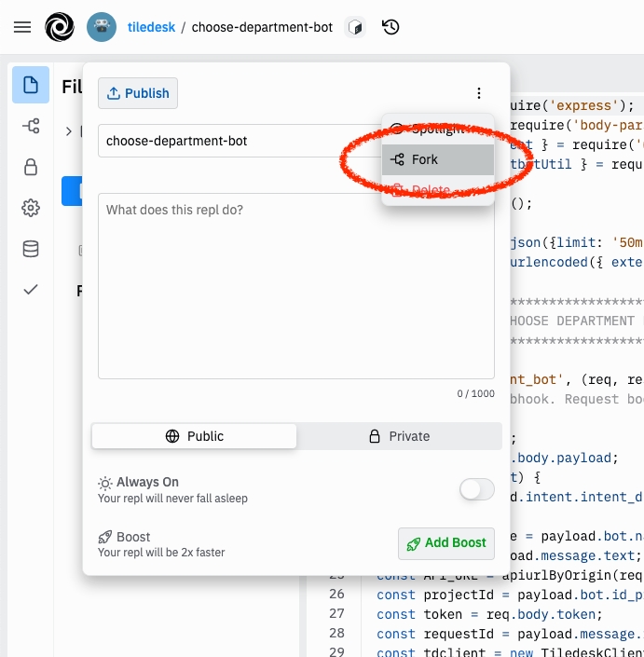Open the Settings gear in sidebar
This screenshot has height=657, width=644.
pos(31,208)
